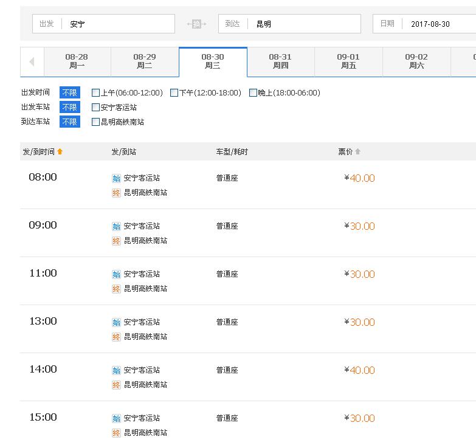Click 普通座 seat type in 08:00 row
The image size is (476, 448).
click(227, 178)
